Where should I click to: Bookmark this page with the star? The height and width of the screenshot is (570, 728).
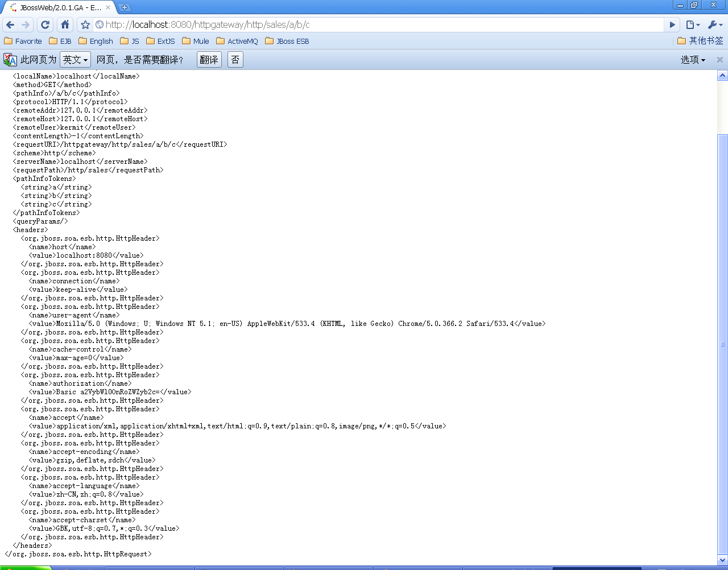(x=85, y=24)
